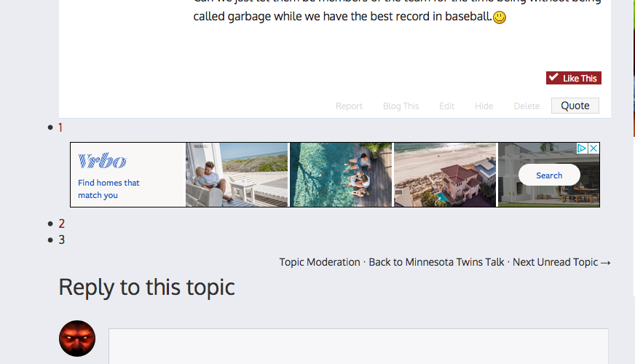This screenshot has height=364, width=635.
Task: Click the Vrbo logo in the ad
Action: point(102,161)
